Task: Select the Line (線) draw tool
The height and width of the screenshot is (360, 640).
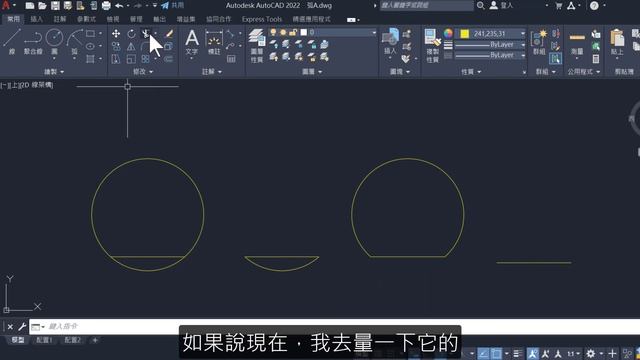Action: coord(11,41)
